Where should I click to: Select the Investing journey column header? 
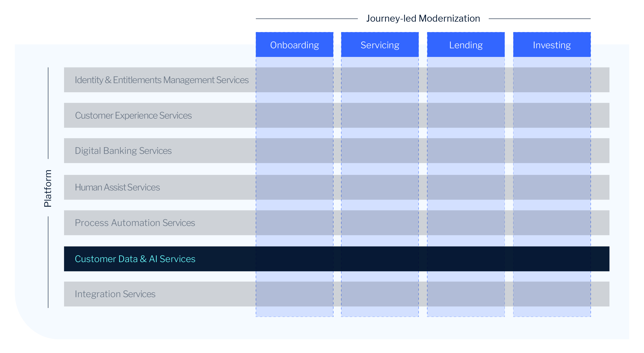tap(552, 45)
